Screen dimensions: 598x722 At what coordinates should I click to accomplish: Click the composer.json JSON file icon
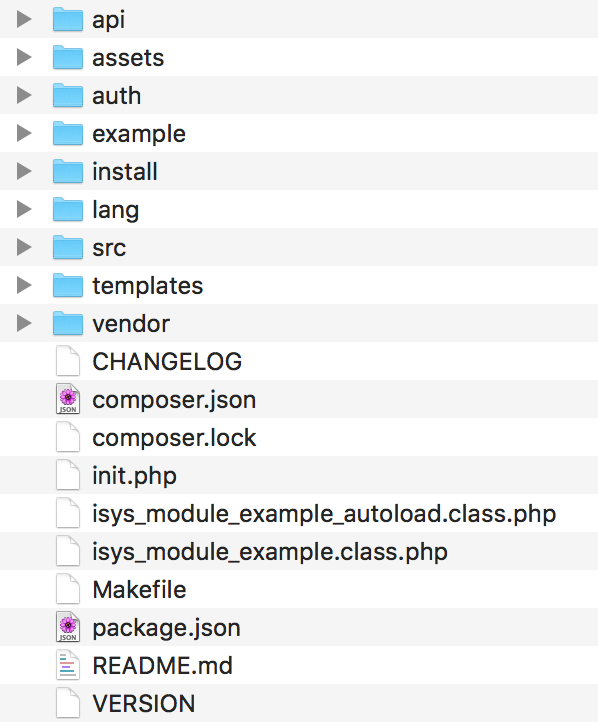[68, 399]
